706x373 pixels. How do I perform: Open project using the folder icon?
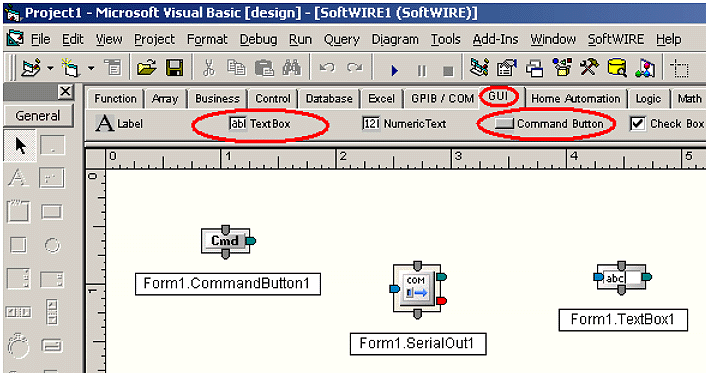tap(146, 68)
